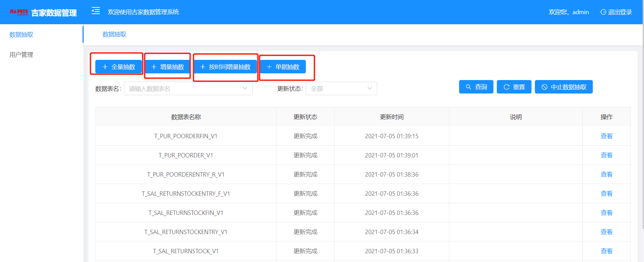Click the logout arrow icon
Image resolution: width=644 pixels, height=262 pixels.
(x=603, y=12)
